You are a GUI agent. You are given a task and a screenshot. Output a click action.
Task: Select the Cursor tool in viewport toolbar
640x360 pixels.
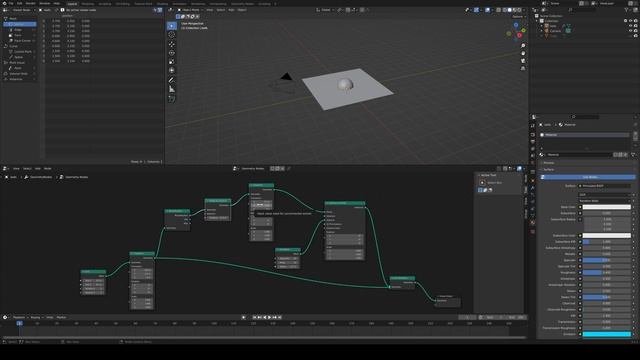172,35
